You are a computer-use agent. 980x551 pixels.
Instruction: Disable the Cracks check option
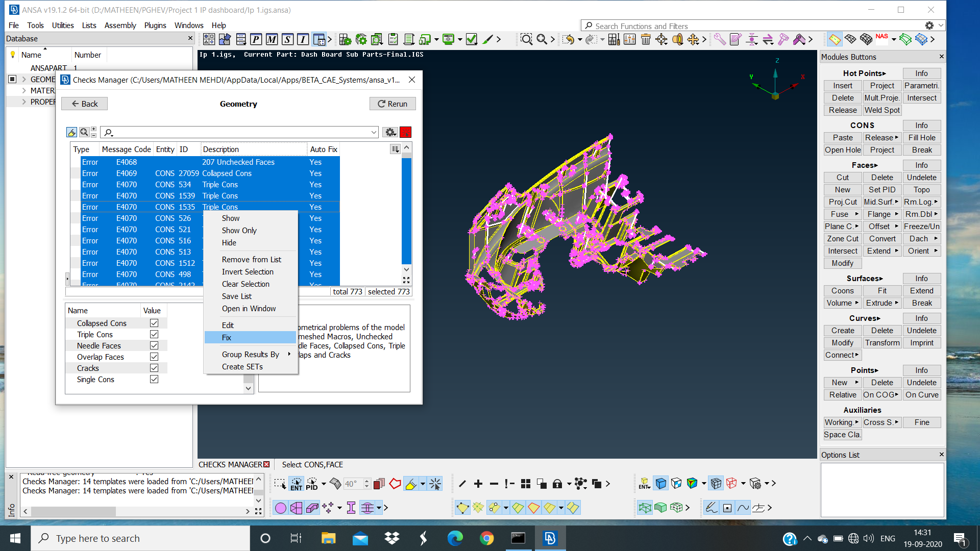tap(154, 368)
